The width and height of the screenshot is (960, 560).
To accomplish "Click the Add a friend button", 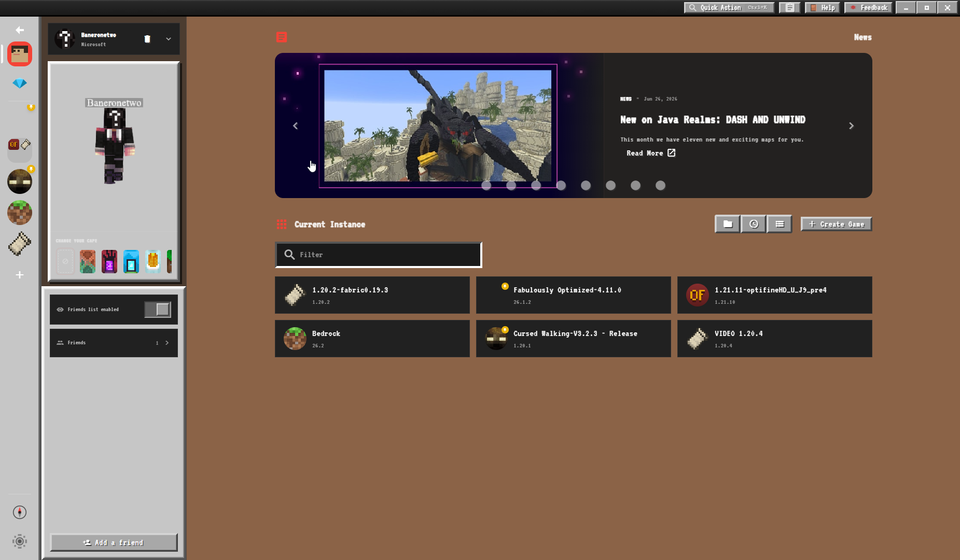I will pos(114,542).
